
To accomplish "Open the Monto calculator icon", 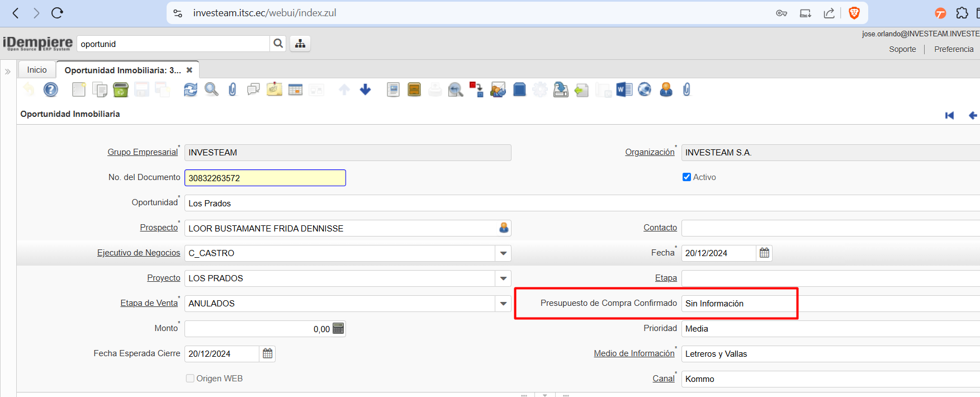I will (x=338, y=329).
